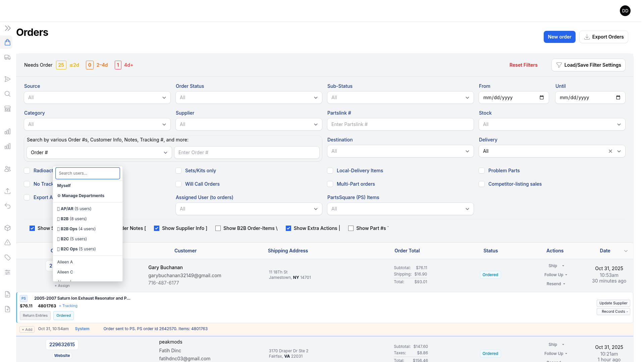Click the funnel icon in Load/Save Filter Settings
Viewport: 644px width, 362px height.
pyautogui.click(x=559, y=65)
